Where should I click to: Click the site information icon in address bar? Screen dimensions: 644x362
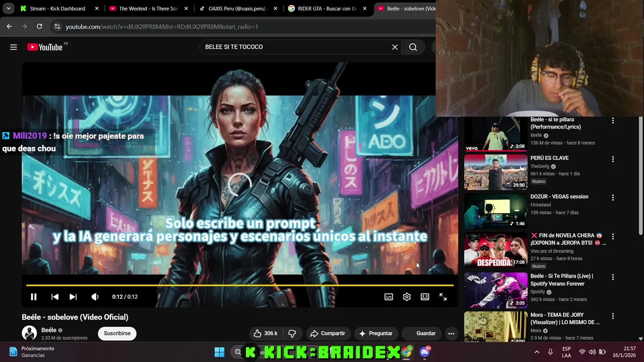tap(57, 27)
